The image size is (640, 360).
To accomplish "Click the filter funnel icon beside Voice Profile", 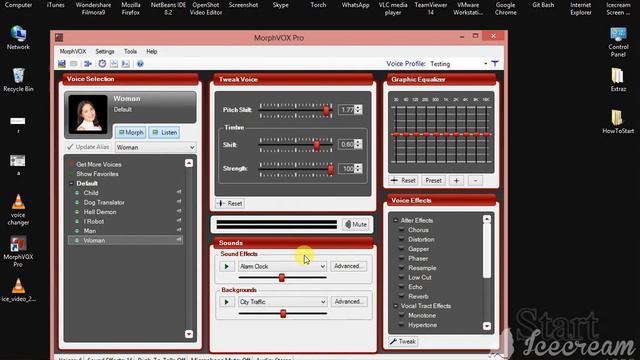I will click(495, 64).
